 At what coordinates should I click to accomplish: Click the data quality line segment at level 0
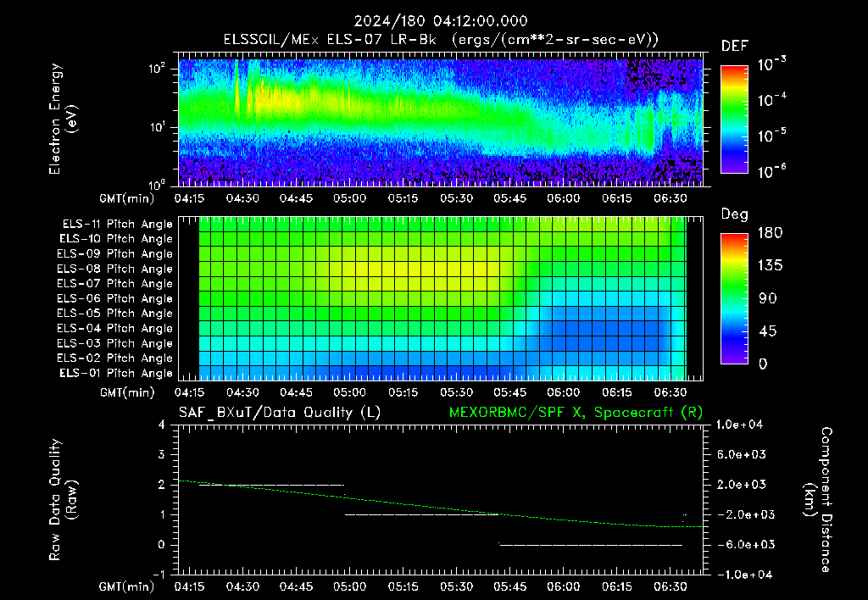coord(591,545)
